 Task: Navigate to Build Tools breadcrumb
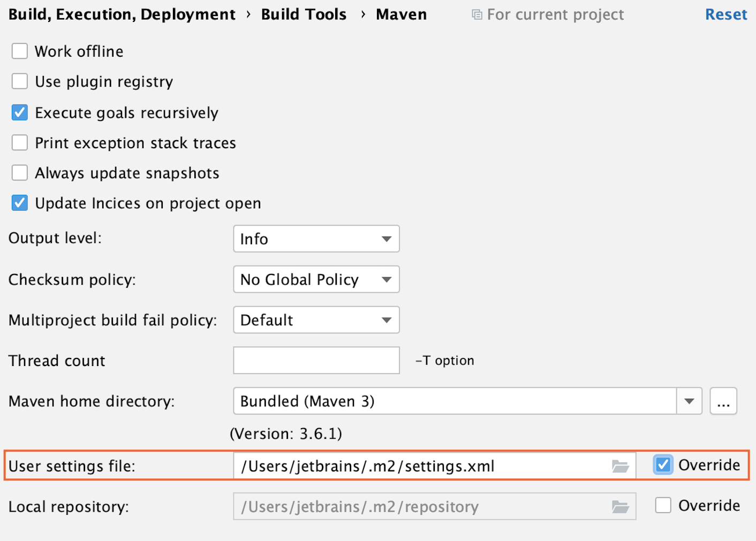[x=303, y=14]
